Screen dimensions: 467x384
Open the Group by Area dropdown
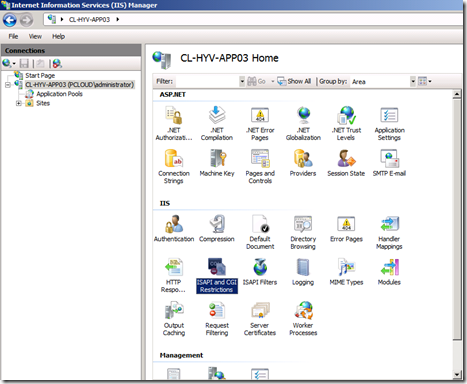tap(413, 81)
